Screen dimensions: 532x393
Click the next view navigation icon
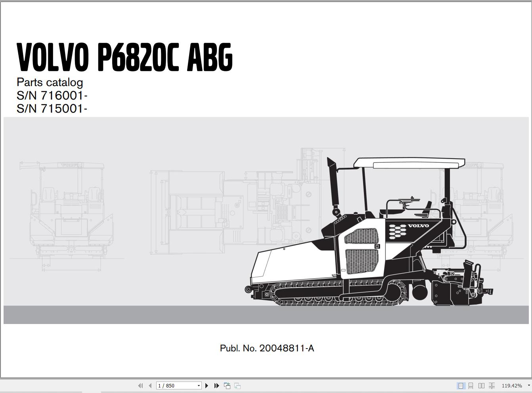(237, 385)
